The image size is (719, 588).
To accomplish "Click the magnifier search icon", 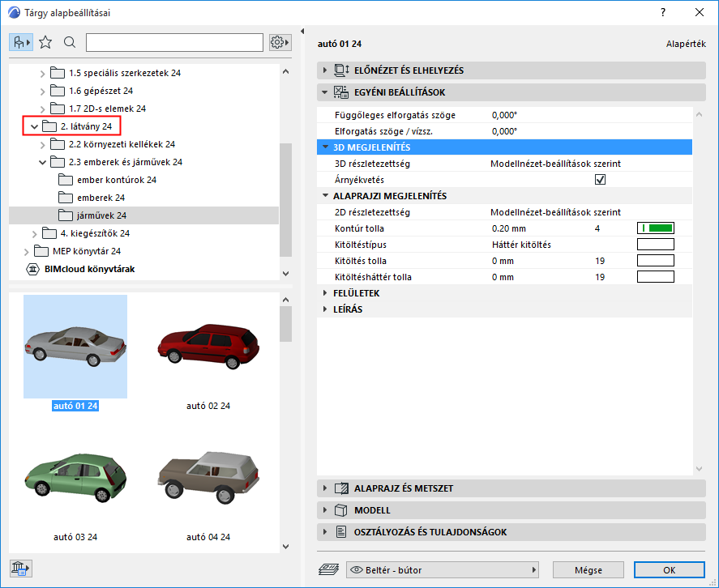I will (x=70, y=42).
